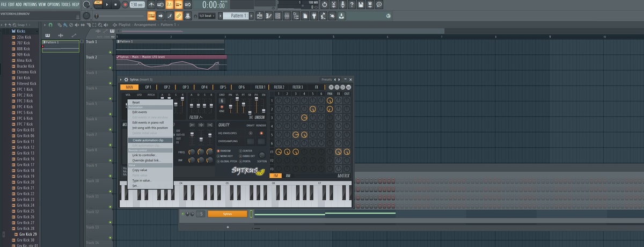644x247 pixels.
Task: Toggle the PAT/SONG mode switch
Action: (x=98, y=4)
